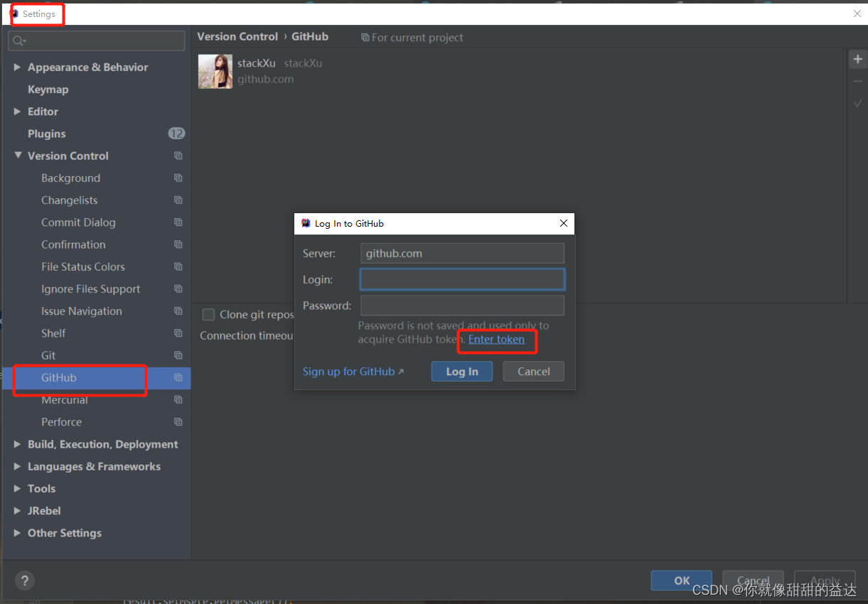Click the add account plus icon

[858, 60]
